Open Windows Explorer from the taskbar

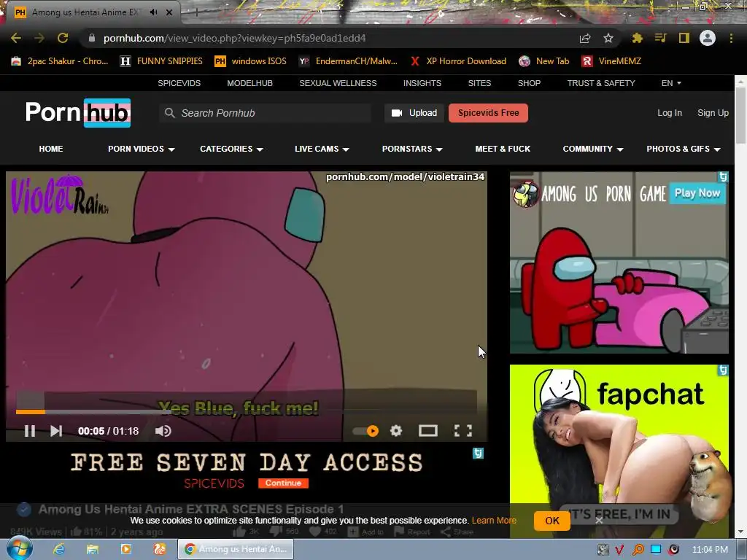93,549
